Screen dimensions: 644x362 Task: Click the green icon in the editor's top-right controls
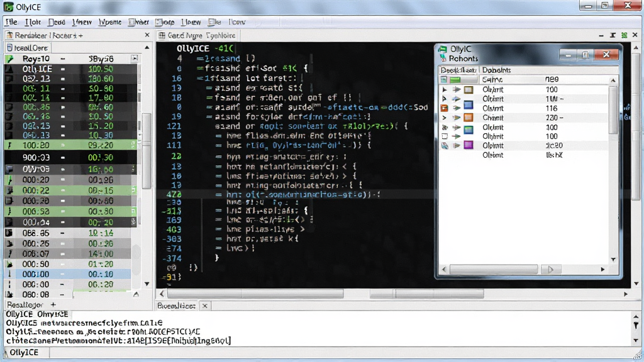pyautogui.click(x=625, y=36)
